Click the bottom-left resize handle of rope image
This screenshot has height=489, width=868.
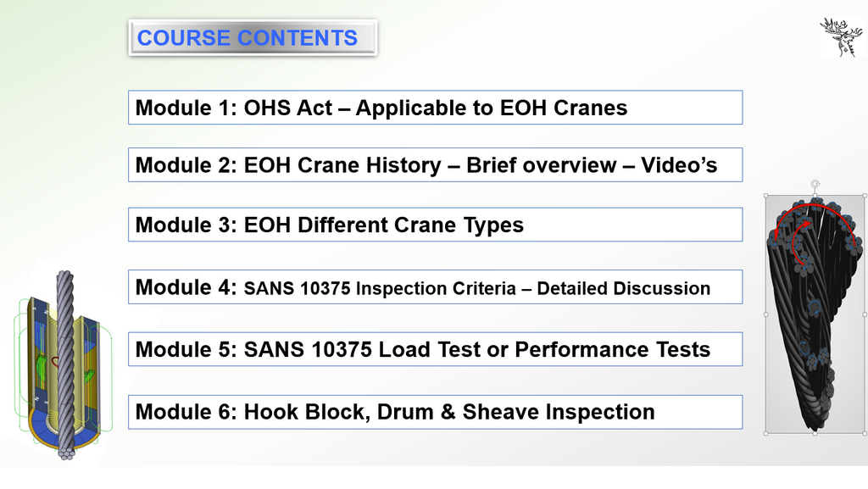(x=765, y=433)
